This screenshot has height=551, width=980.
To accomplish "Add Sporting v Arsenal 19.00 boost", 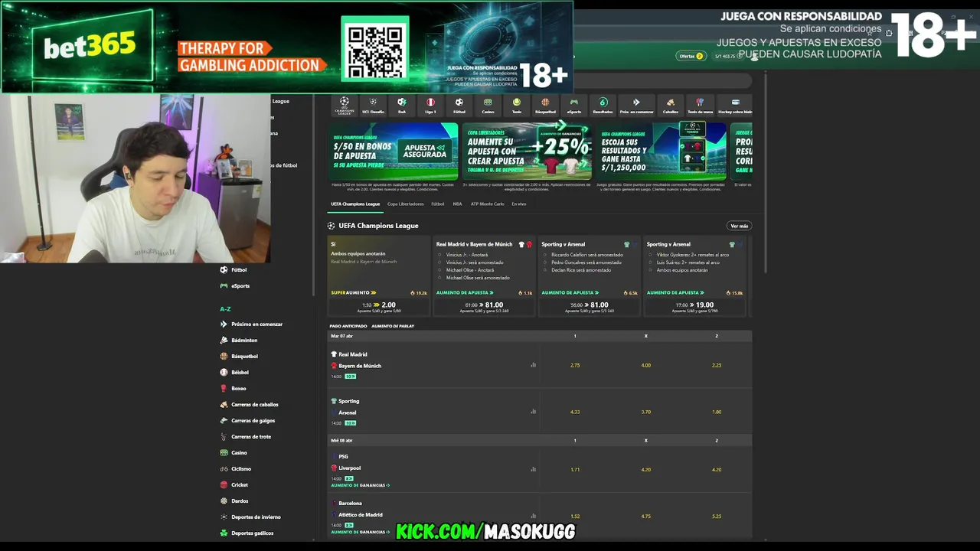I will [x=694, y=306].
